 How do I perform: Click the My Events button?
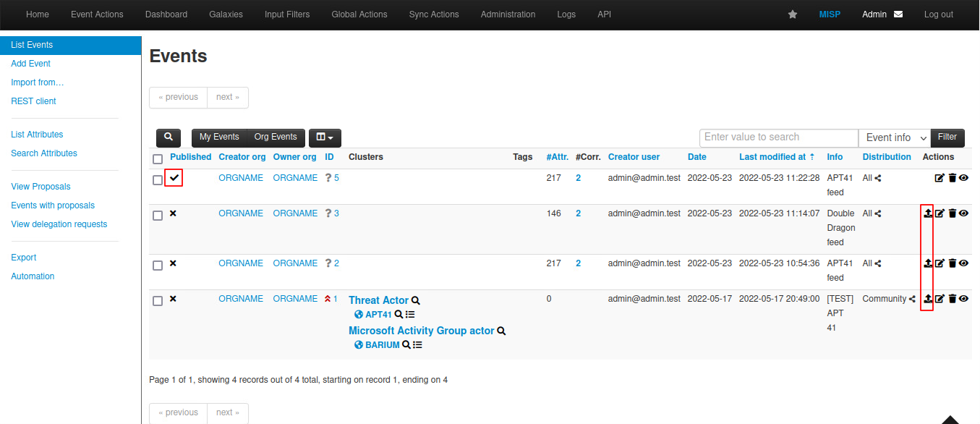tap(219, 137)
